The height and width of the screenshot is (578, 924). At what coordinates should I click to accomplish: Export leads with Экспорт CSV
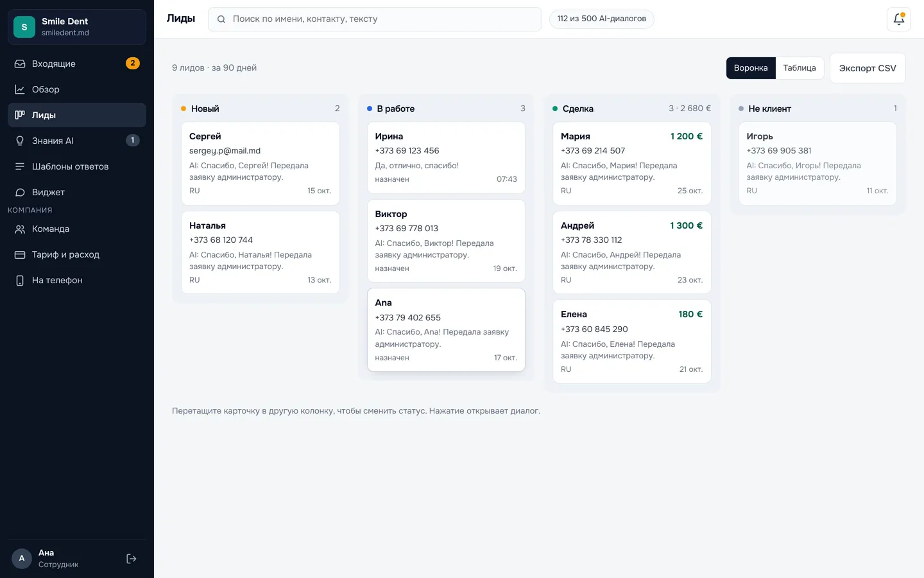tap(868, 68)
